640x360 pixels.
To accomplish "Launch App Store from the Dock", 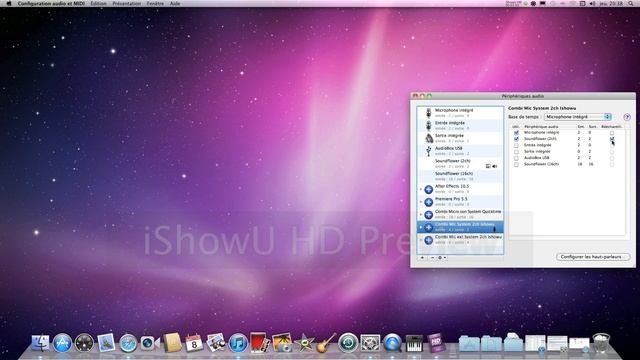I will [62, 343].
